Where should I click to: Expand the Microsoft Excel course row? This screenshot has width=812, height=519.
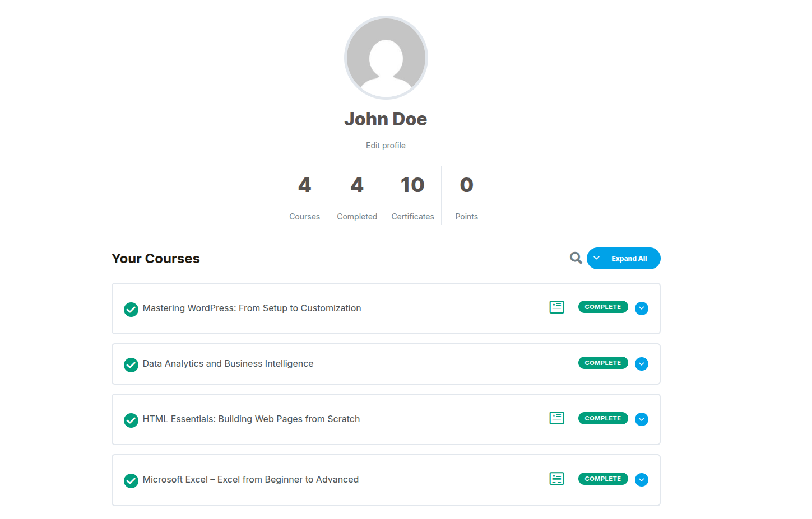pos(642,480)
